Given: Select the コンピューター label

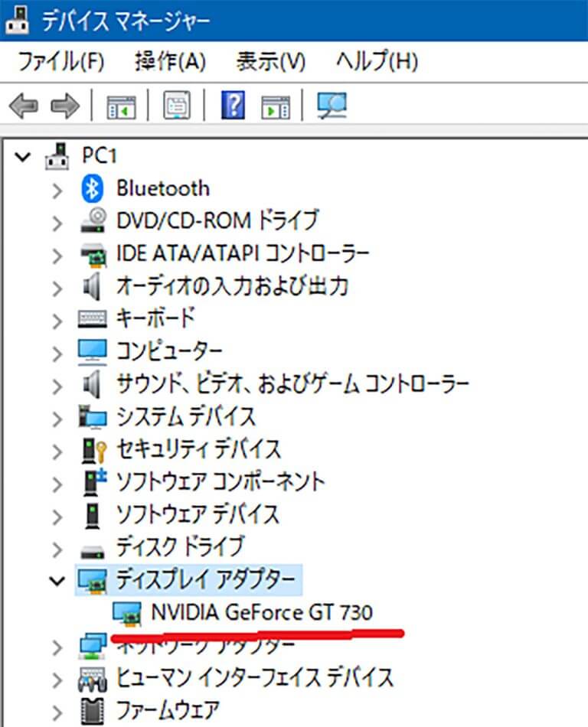Looking at the screenshot, I should point(169,351).
